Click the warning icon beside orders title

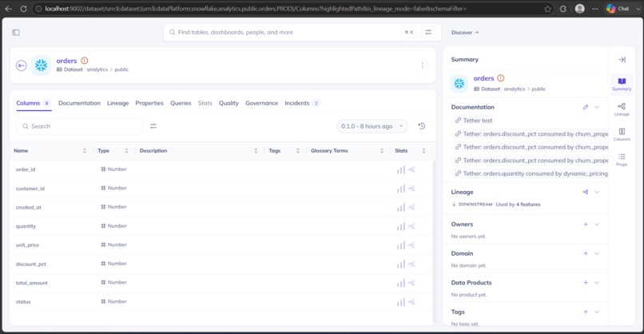[85, 61]
